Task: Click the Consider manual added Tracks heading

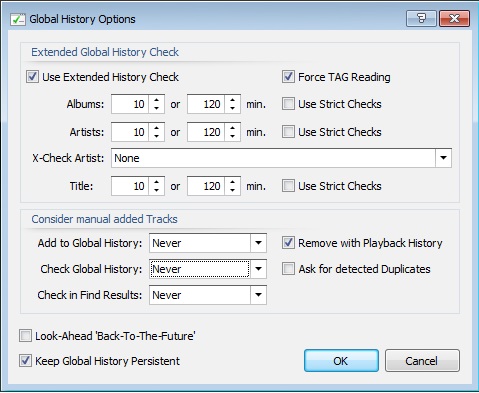Action: (104, 219)
